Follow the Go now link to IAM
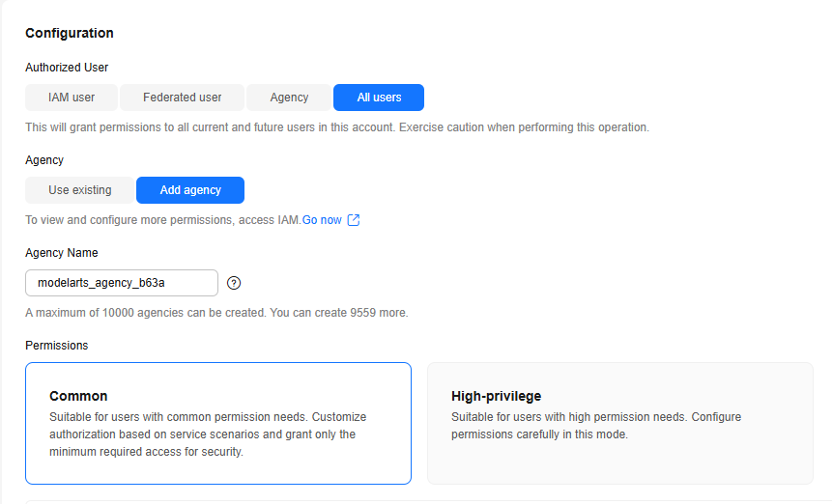 322,220
